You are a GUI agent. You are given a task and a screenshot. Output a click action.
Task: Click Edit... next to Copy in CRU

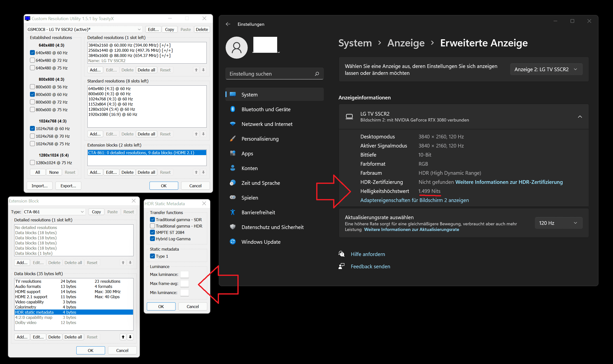click(x=153, y=29)
